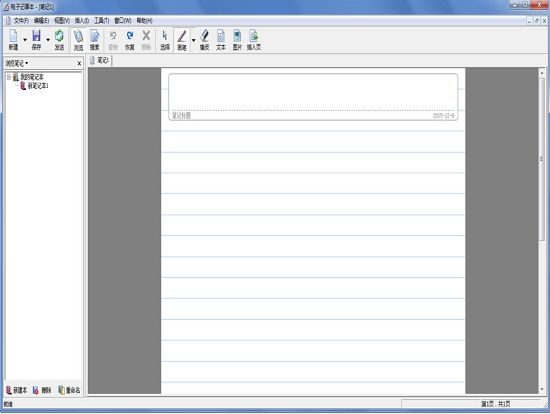Click the Insert Page icon
The image size is (550, 414).
click(254, 40)
